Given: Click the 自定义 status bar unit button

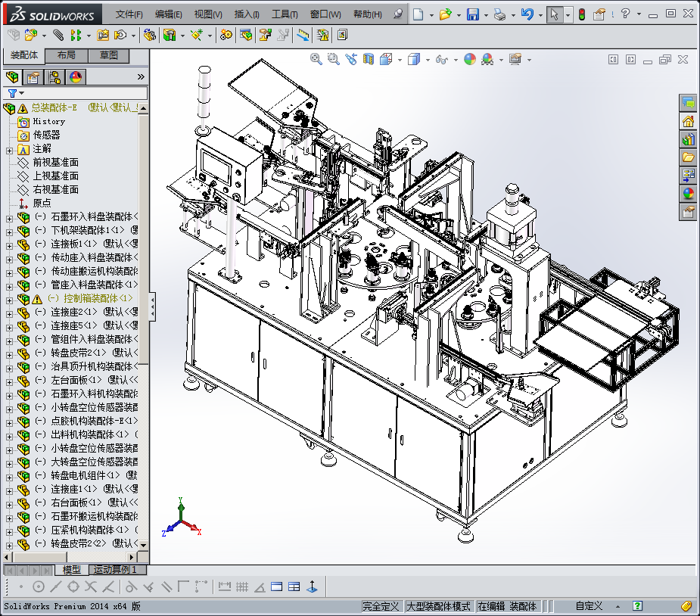Looking at the screenshot, I should pos(589,606).
